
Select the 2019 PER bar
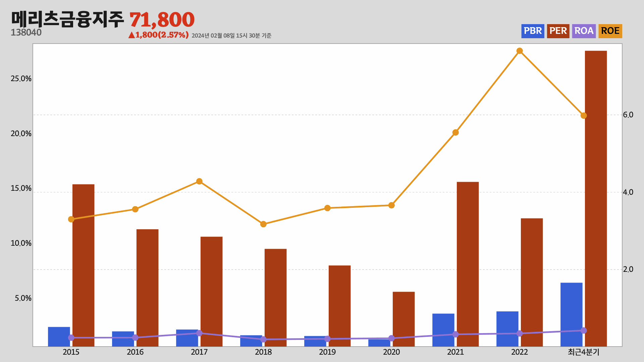pos(340,306)
